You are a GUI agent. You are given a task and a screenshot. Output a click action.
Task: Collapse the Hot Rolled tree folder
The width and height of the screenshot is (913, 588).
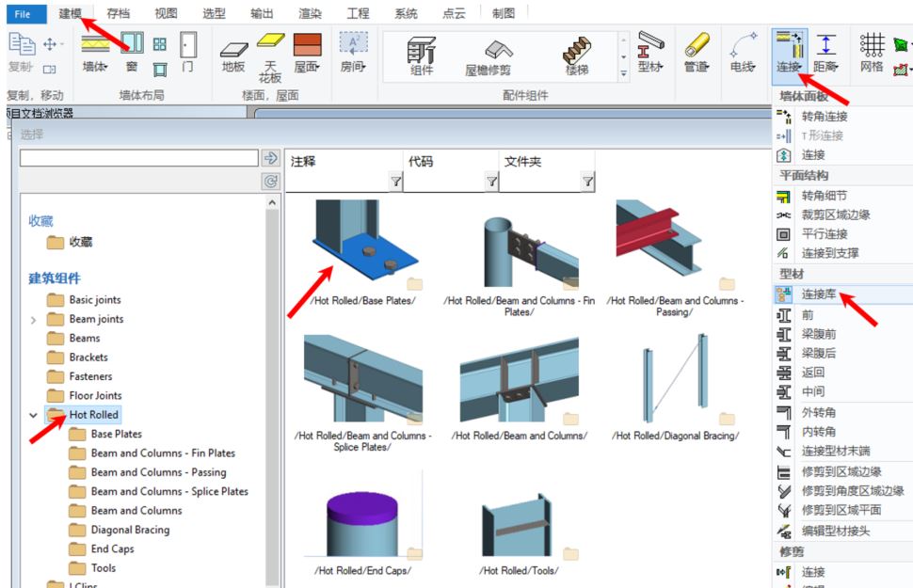[x=33, y=415]
